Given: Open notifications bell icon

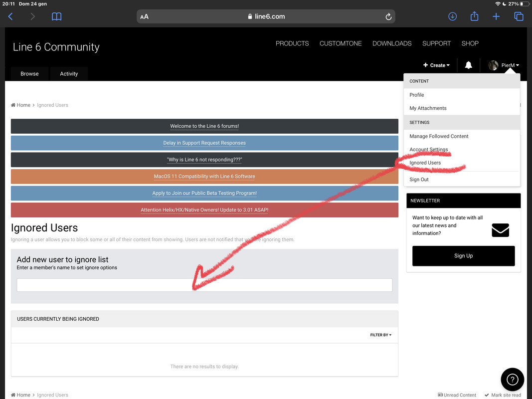Looking at the screenshot, I should pyautogui.click(x=468, y=65).
